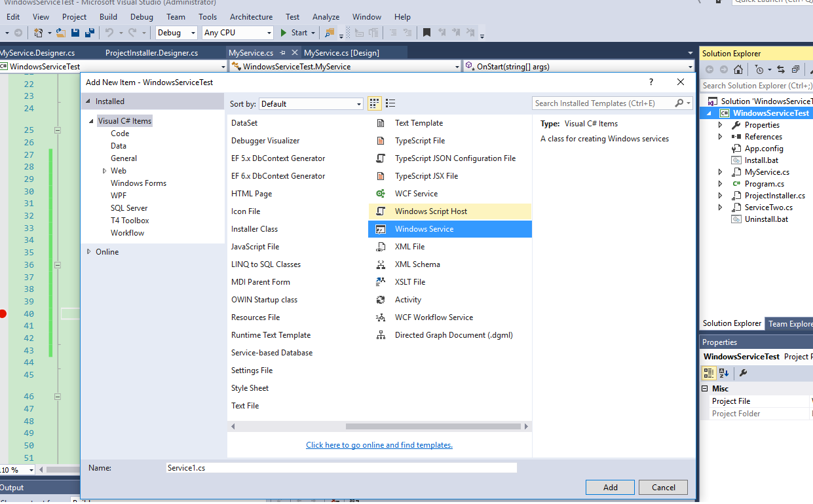Switch to ProjectInstaller.Designer.cs tab
Viewport: 813px width, 504px height.
151,52
